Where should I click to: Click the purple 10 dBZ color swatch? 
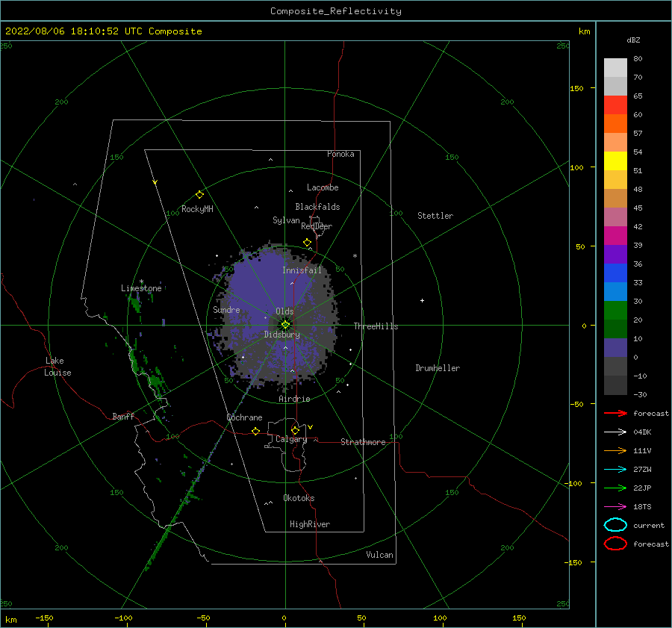[x=615, y=347]
